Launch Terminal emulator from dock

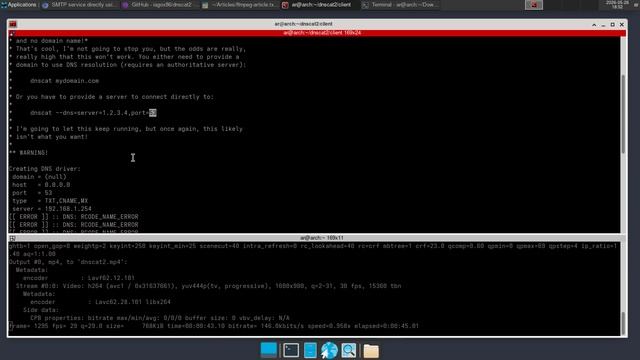point(291,350)
